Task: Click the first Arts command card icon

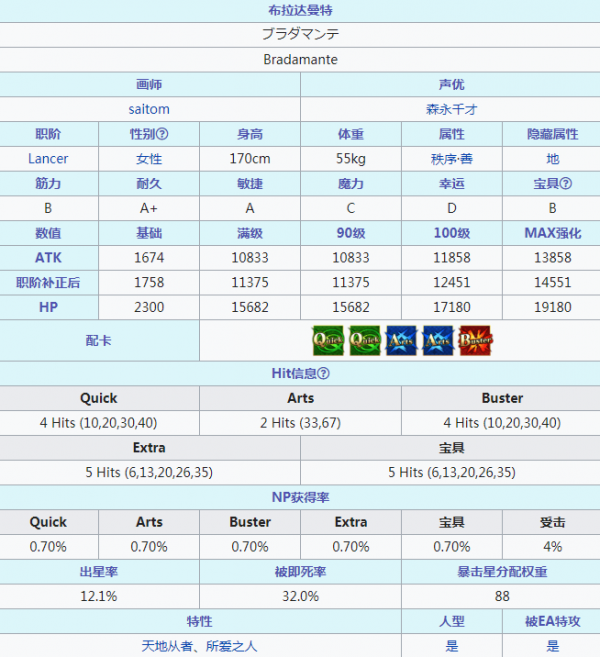Action: 401,340
